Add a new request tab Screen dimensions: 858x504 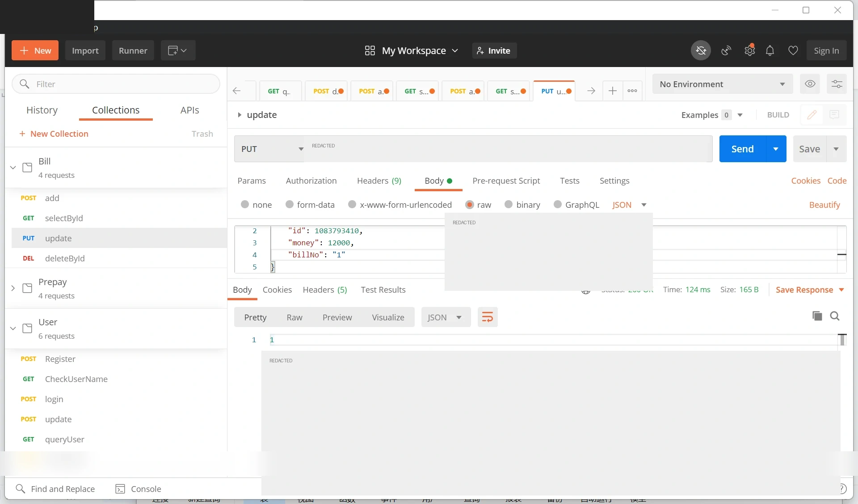click(x=612, y=91)
